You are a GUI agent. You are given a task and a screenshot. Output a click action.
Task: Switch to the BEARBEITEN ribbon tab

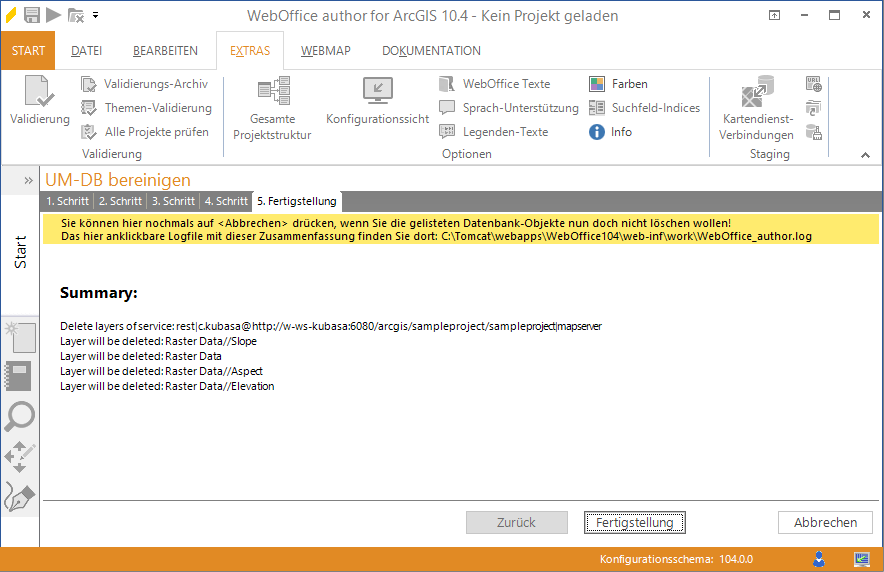pos(165,51)
